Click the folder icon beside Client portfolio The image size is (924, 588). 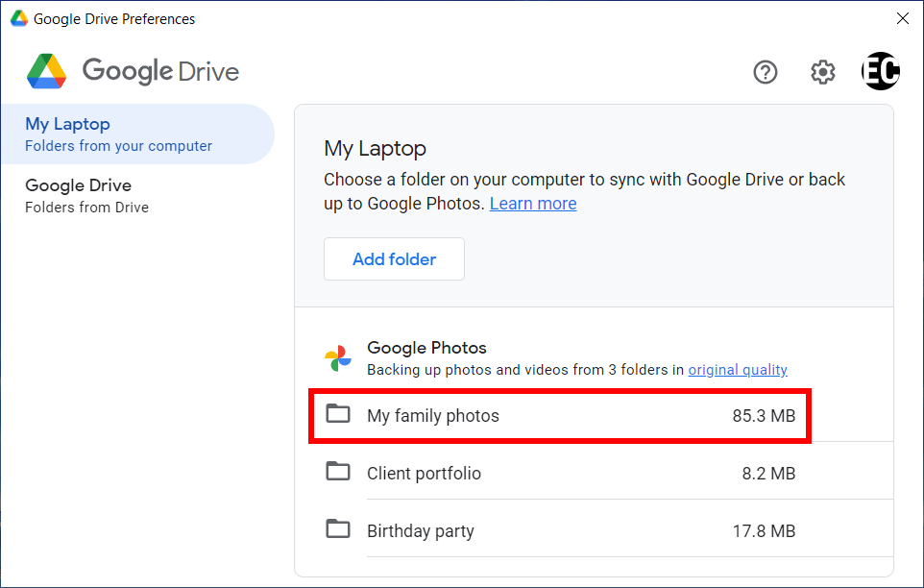pyautogui.click(x=338, y=472)
